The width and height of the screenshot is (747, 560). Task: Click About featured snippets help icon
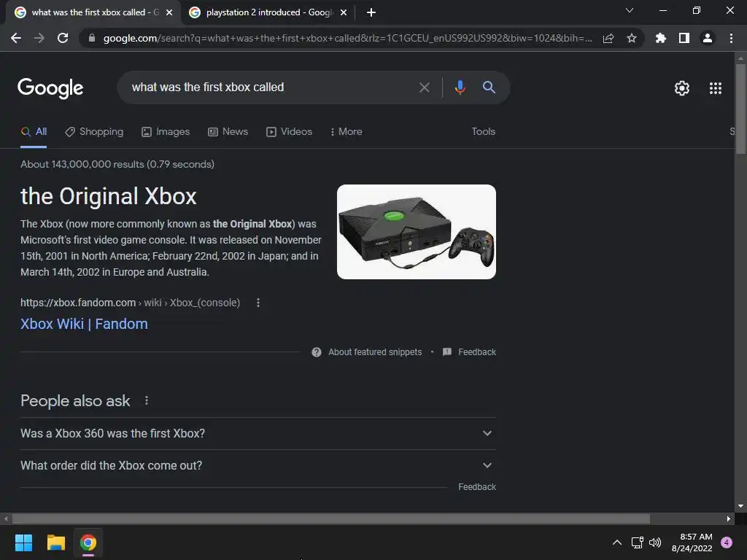[317, 352]
